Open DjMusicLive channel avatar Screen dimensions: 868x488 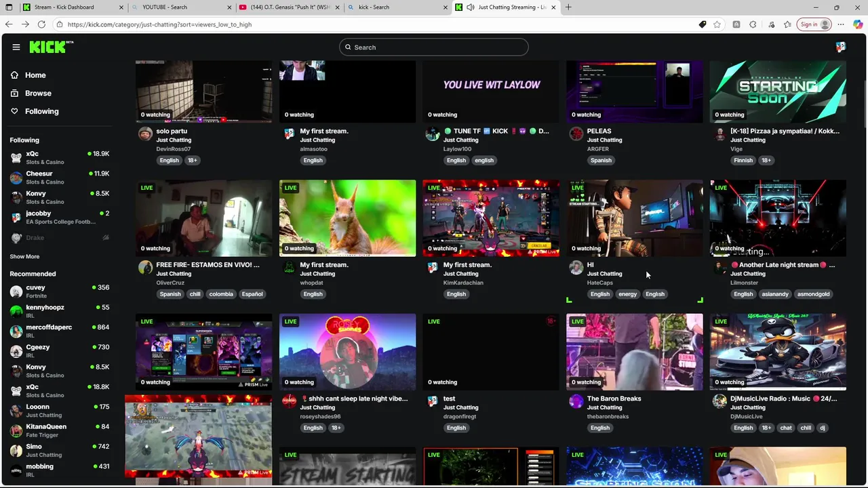coord(719,401)
